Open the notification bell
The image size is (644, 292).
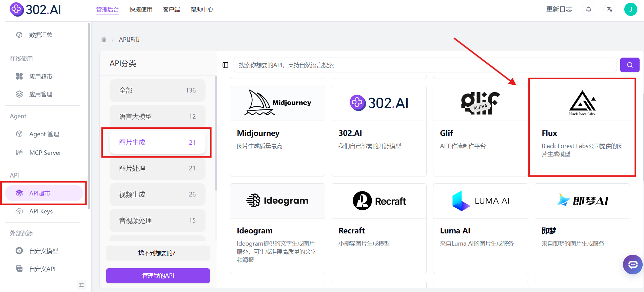coord(588,9)
